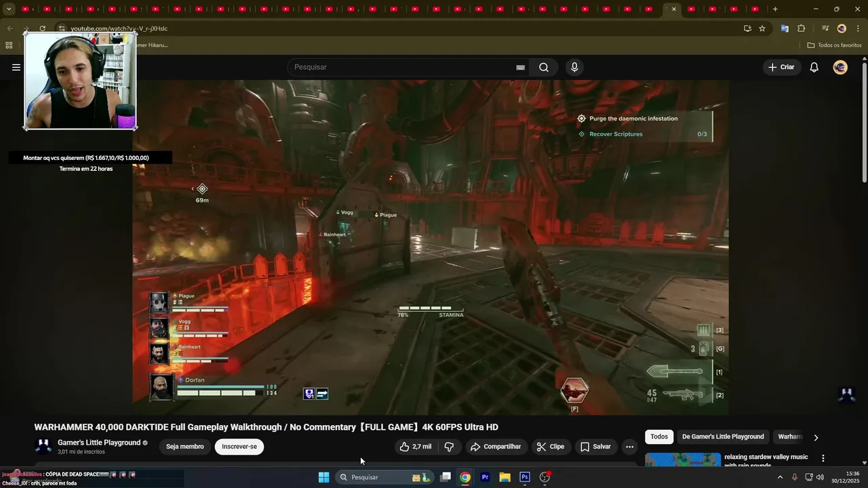Open the relaxing stardew valley music video title
This screenshot has height=488, width=868.
click(x=766, y=461)
